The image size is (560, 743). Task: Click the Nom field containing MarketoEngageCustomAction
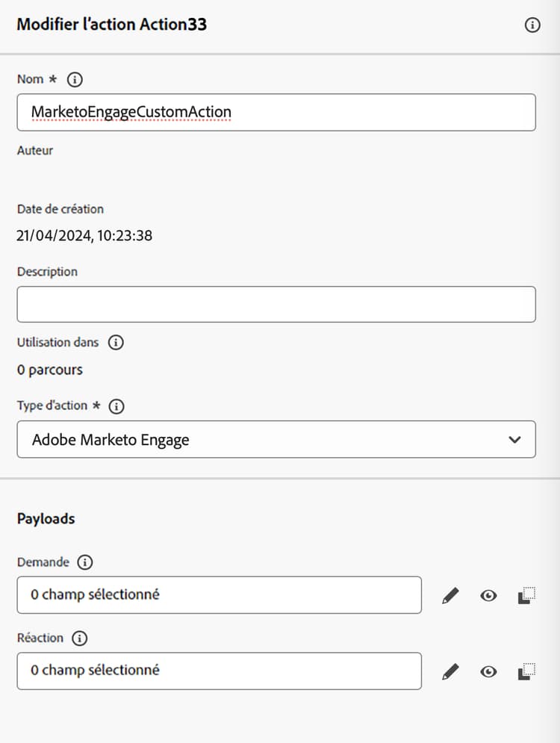point(276,112)
